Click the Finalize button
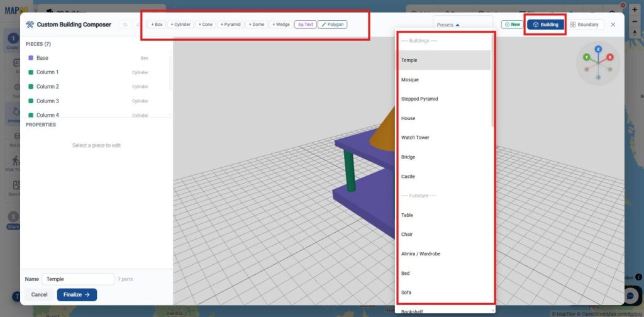 (77, 295)
